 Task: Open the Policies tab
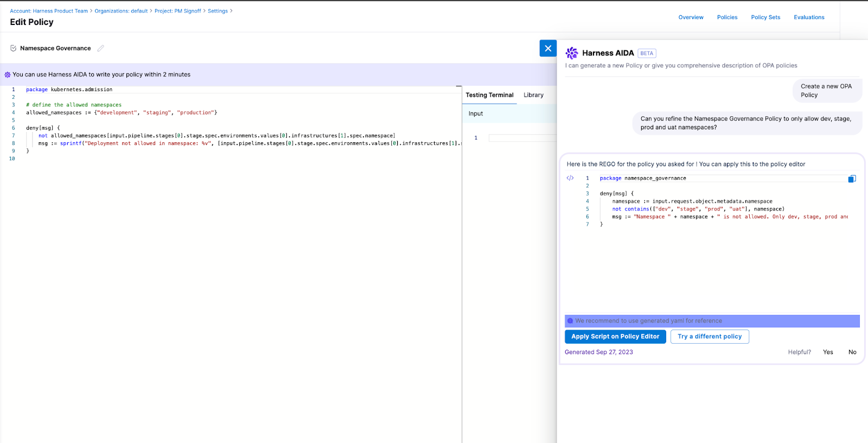point(727,17)
